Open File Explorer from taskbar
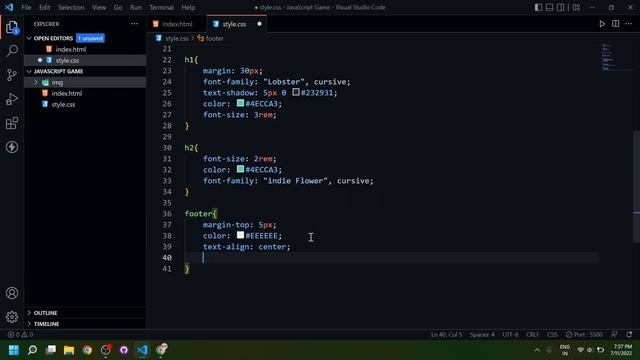640x360 pixels. pos(69,350)
